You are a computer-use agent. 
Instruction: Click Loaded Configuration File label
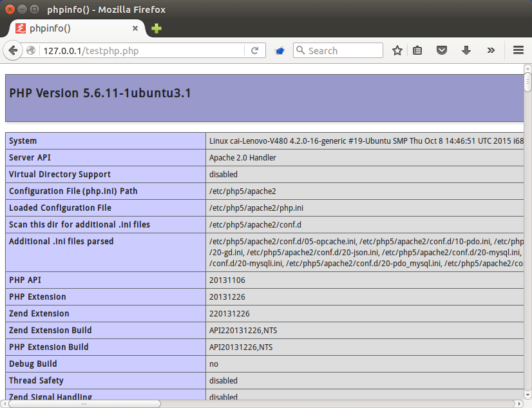pos(60,208)
